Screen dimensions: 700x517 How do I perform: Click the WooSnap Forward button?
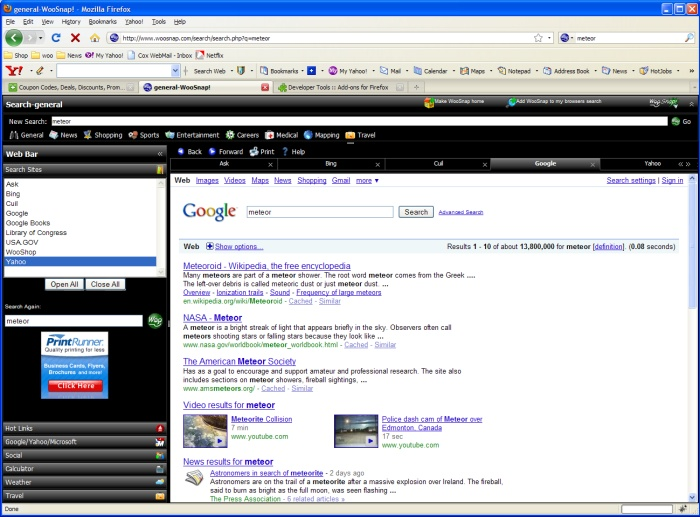(226, 151)
